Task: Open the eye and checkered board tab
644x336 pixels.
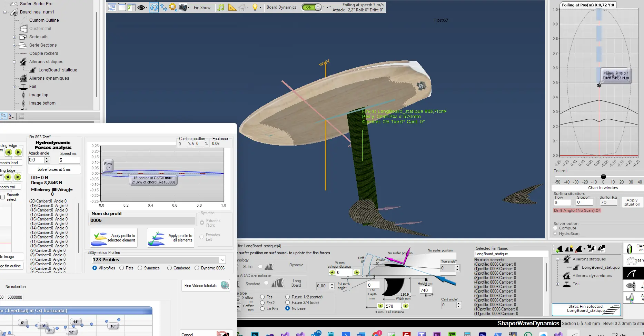Action: click(634, 286)
